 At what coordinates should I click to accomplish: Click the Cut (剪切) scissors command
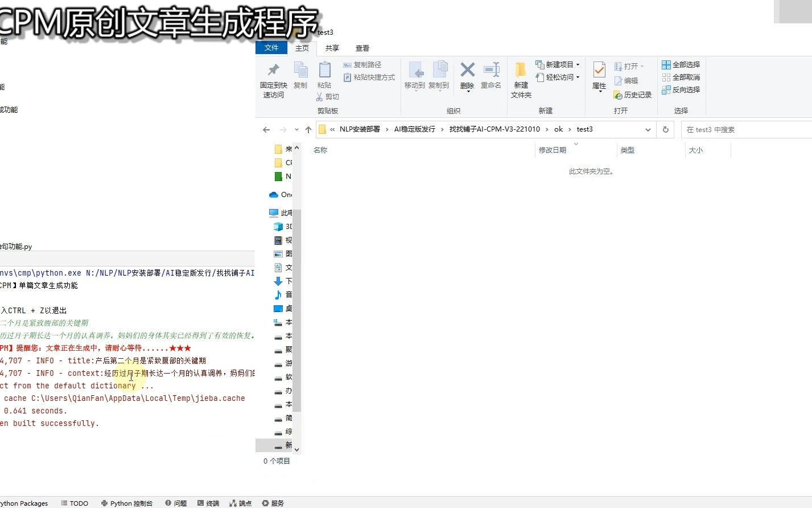click(x=328, y=97)
